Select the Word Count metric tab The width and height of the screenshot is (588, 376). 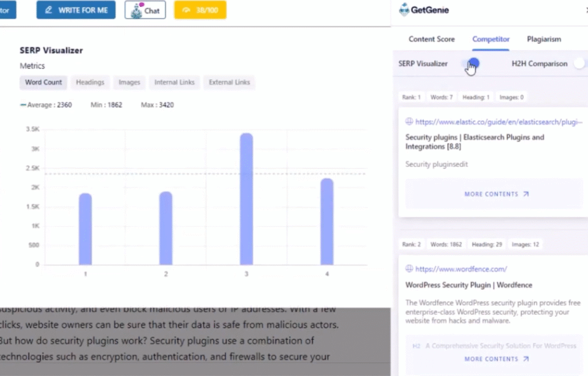44,82
